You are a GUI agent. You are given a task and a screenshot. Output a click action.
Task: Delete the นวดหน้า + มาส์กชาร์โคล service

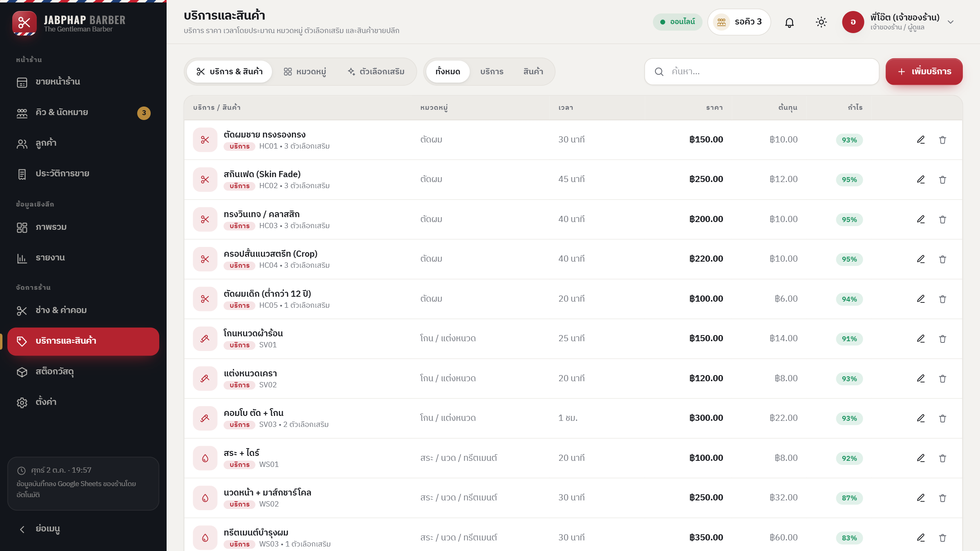click(x=942, y=498)
